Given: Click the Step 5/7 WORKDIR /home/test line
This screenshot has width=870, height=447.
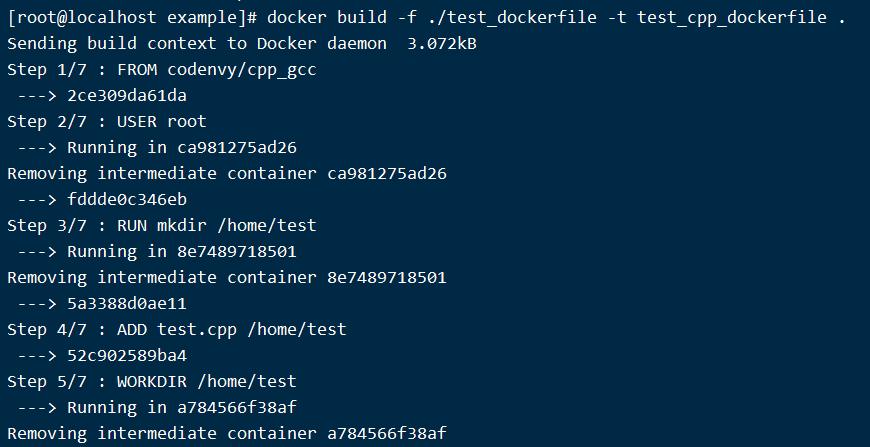Looking at the screenshot, I should [151, 382].
